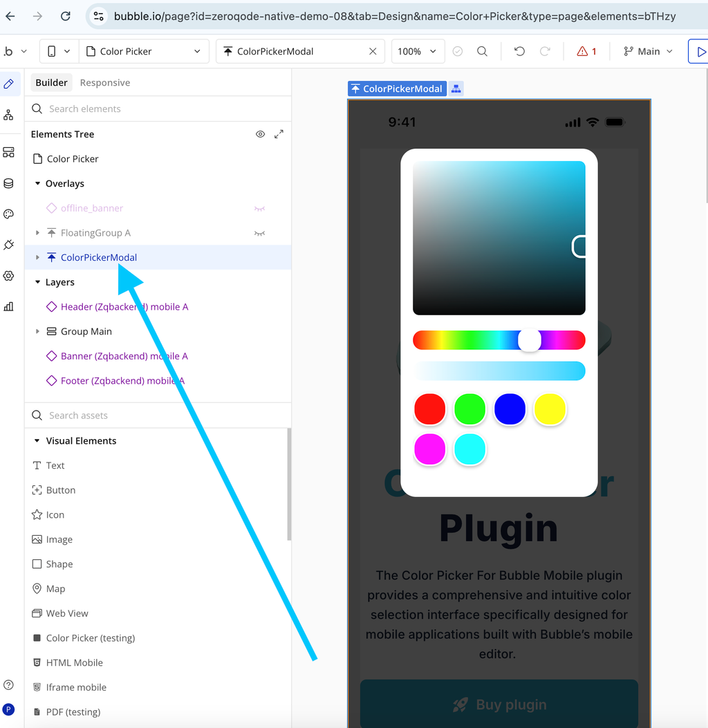Open the Workflow tab in sidebar

click(8, 115)
